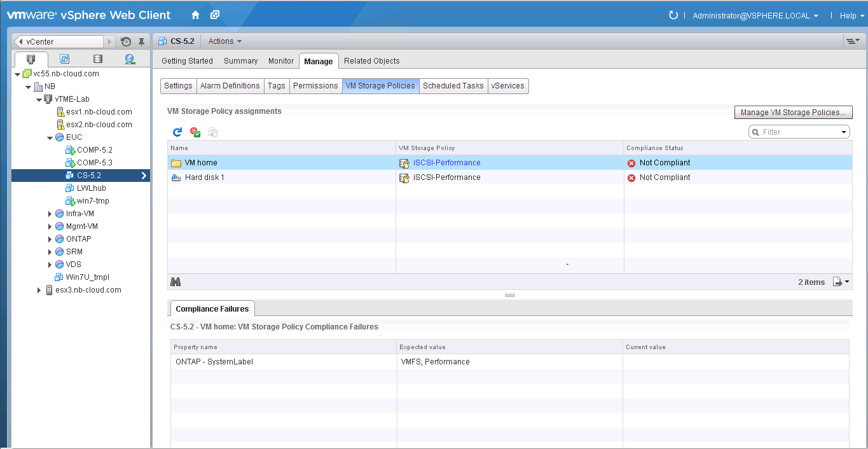Image resolution: width=868 pixels, height=449 pixels.
Task: Click the binoculars find icon
Action: (176, 282)
